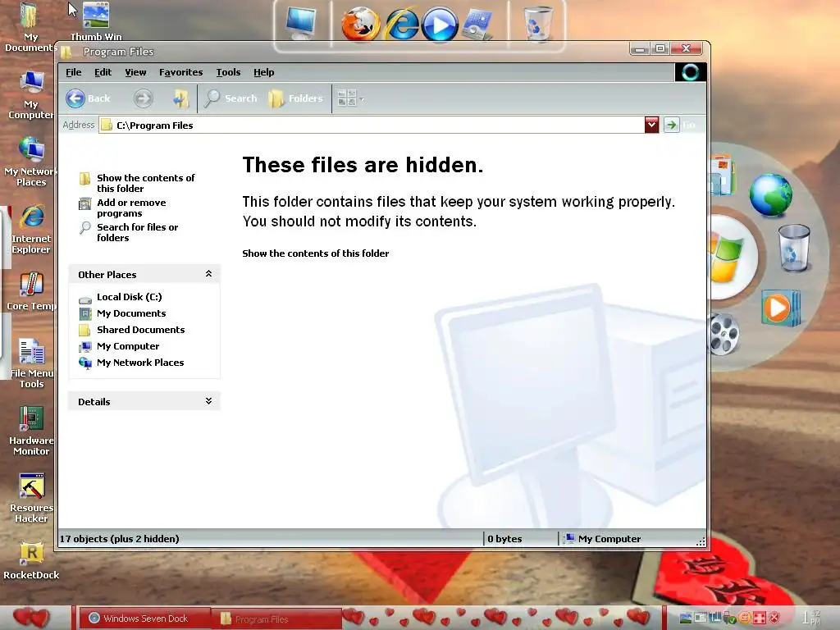Launch Internet Explorer from top dock

[x=400, y=24]
